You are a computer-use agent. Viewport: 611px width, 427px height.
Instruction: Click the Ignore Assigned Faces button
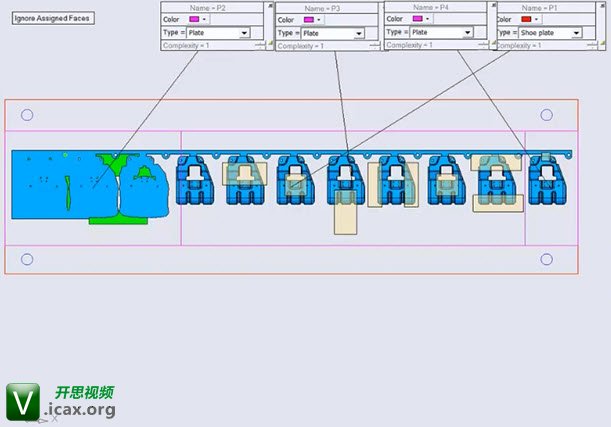point(53,18)
